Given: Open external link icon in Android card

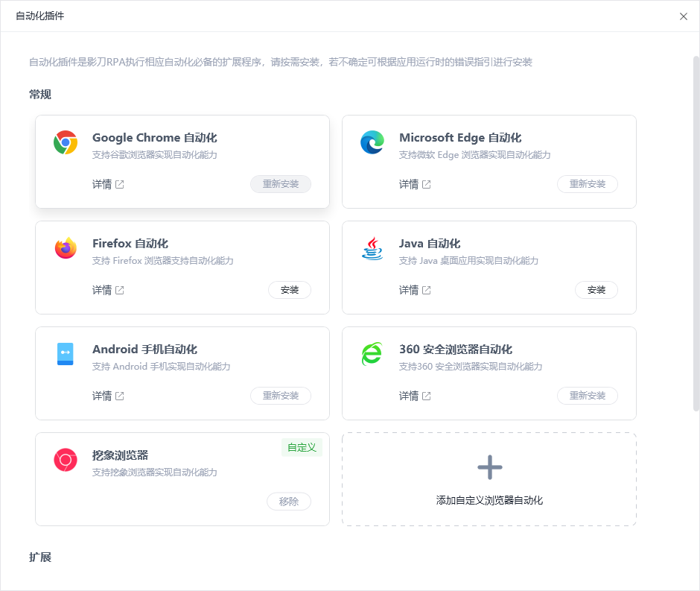Looking at the screenshot, I should (120, 396).
